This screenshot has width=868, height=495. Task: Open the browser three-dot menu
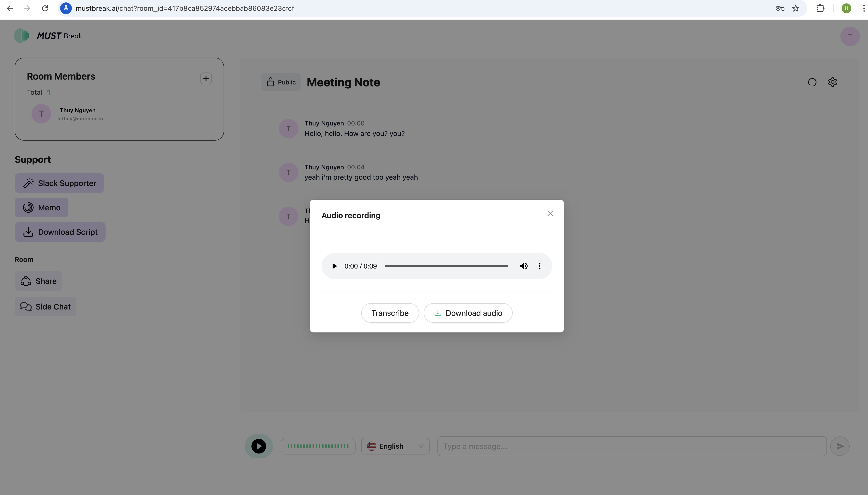864,8
